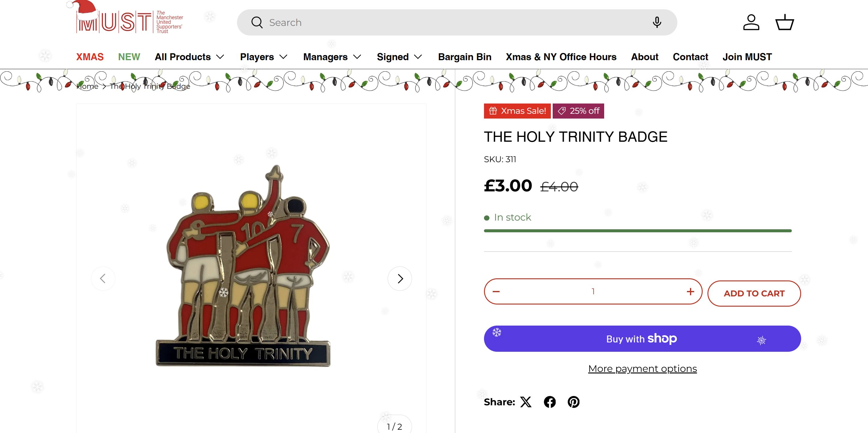Viewport: 868px width, 433px height.
Task: Open the account profile icon
Action: coord(751,23)
